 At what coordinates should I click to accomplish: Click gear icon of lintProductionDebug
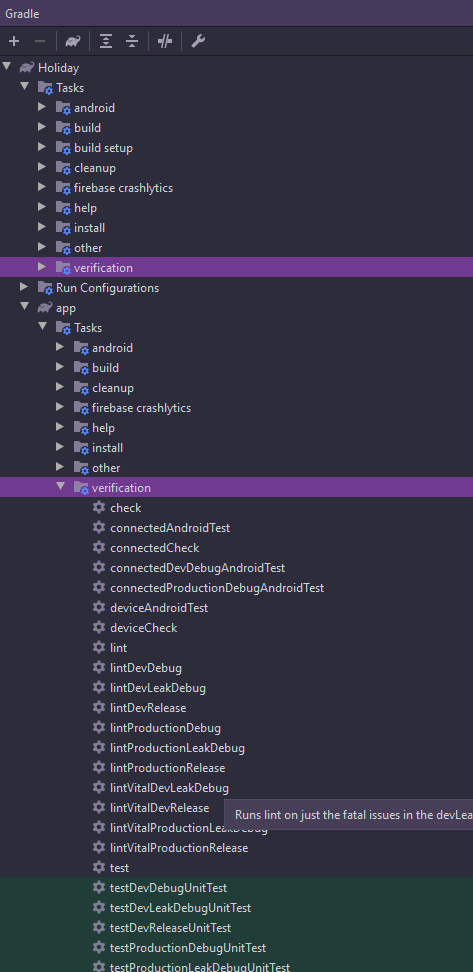pos(99,727)
